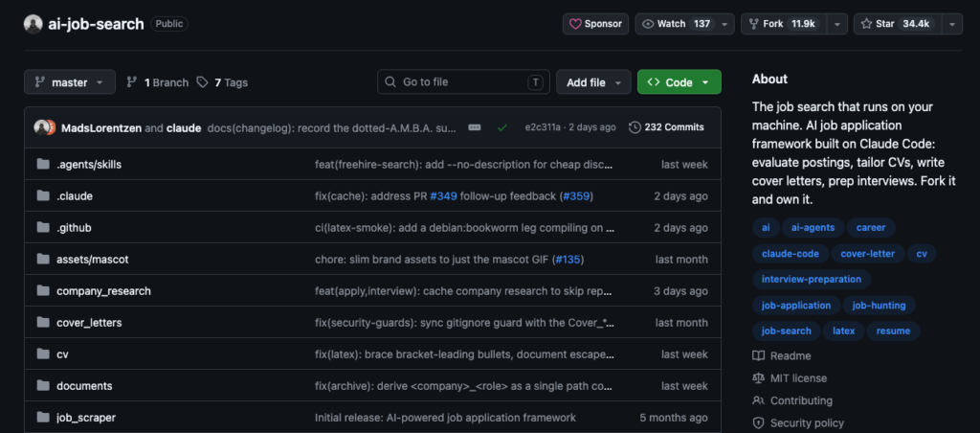Open the .agents/skills folder
The image size is (980, 433).
point(89,165)
